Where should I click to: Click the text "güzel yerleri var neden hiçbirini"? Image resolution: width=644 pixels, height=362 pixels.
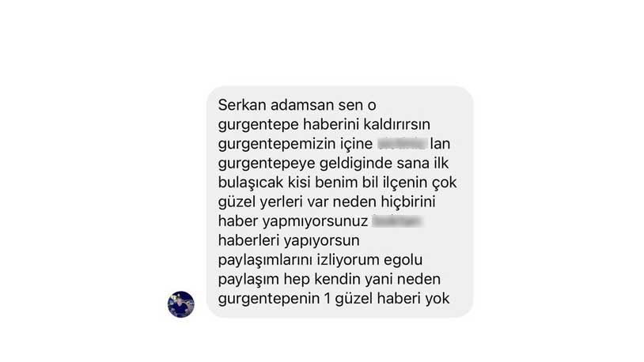[x=327, y=202]
